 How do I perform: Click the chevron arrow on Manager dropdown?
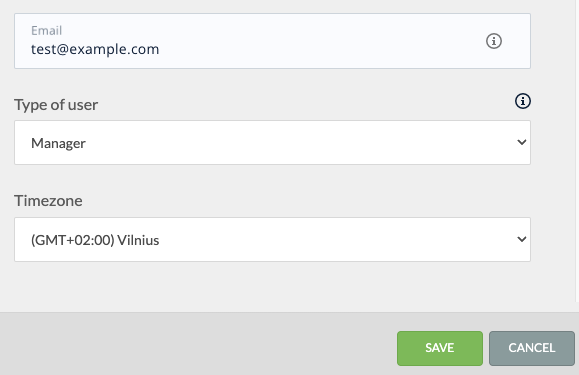coord(521,142)
